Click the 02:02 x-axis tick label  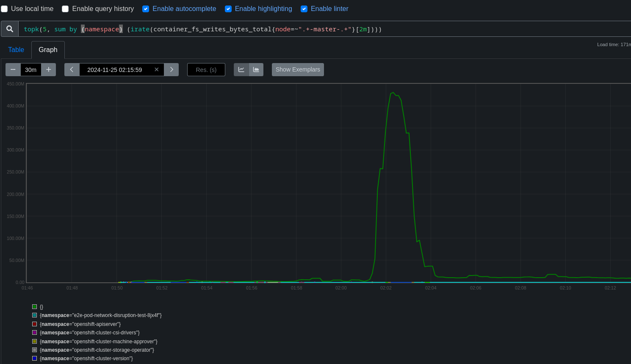tap(386, 288)
